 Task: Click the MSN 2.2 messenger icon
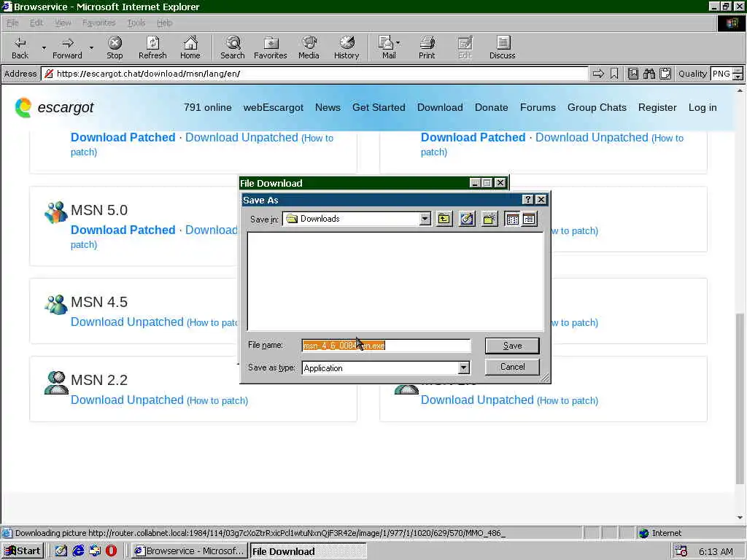tap(56, 383)
